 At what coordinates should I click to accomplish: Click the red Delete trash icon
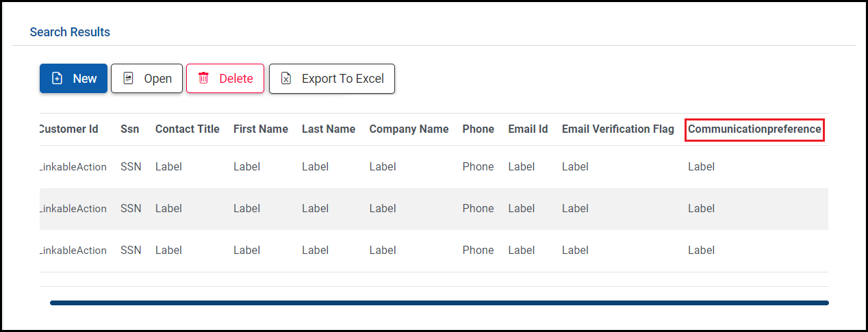203,79
